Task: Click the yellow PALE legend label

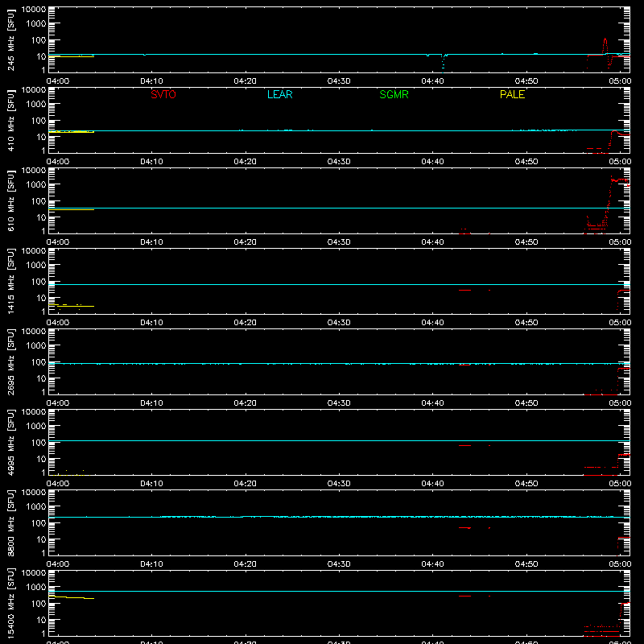Action: [512, 94]
